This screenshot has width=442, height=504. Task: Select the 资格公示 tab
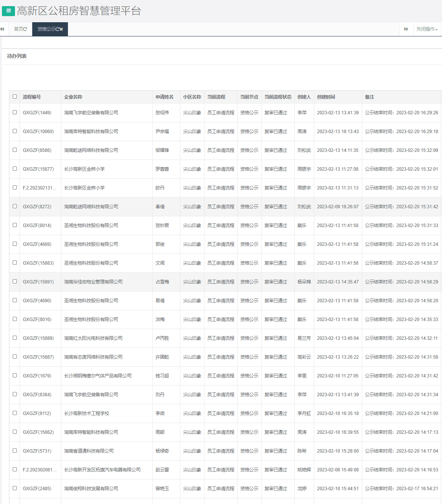pyautogui.click(x=46, y=29)
